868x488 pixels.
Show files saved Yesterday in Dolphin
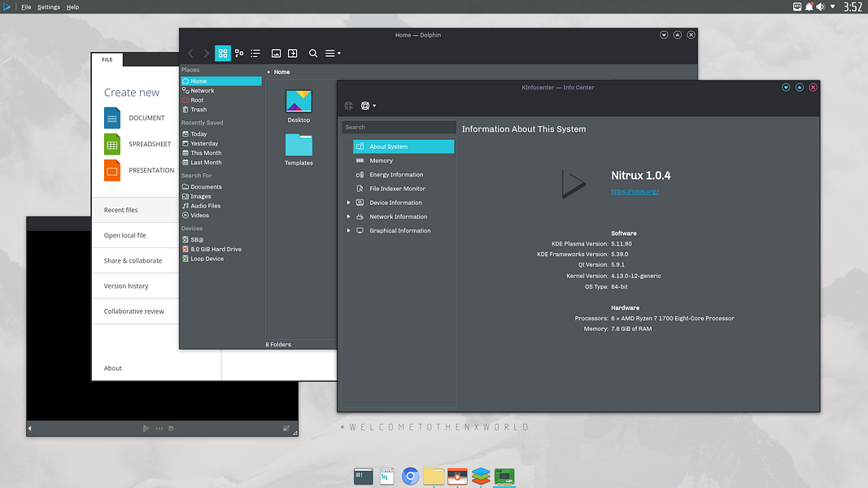[221, 143]
